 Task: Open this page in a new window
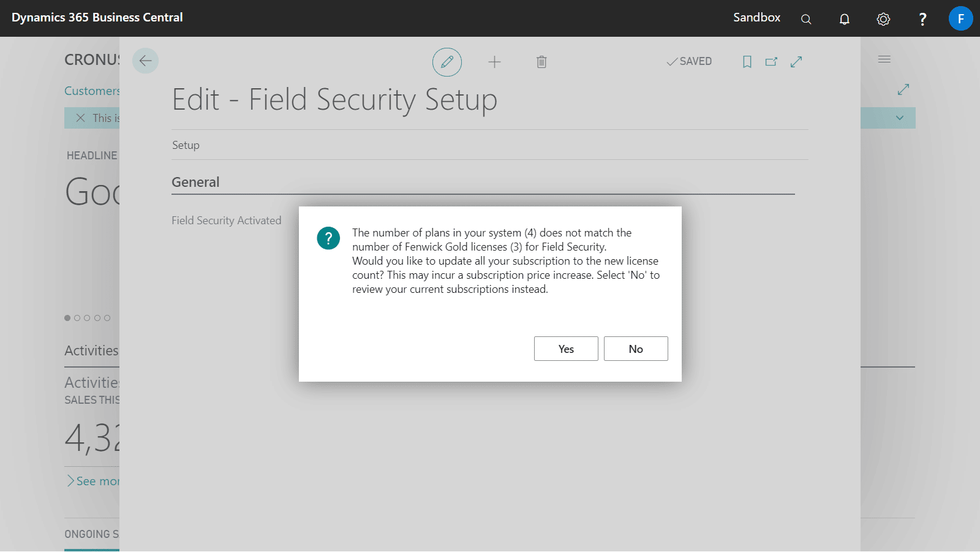click(x=772, y=61)
